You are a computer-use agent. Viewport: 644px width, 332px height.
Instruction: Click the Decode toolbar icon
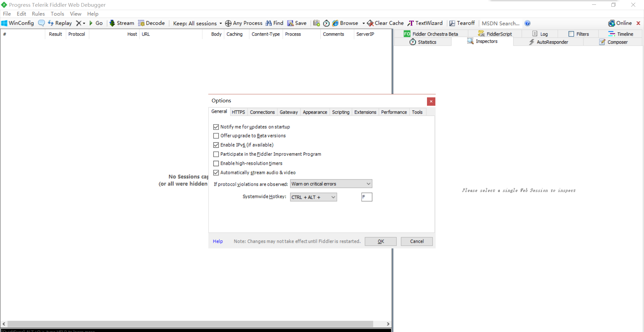click(x=141, y=23)
